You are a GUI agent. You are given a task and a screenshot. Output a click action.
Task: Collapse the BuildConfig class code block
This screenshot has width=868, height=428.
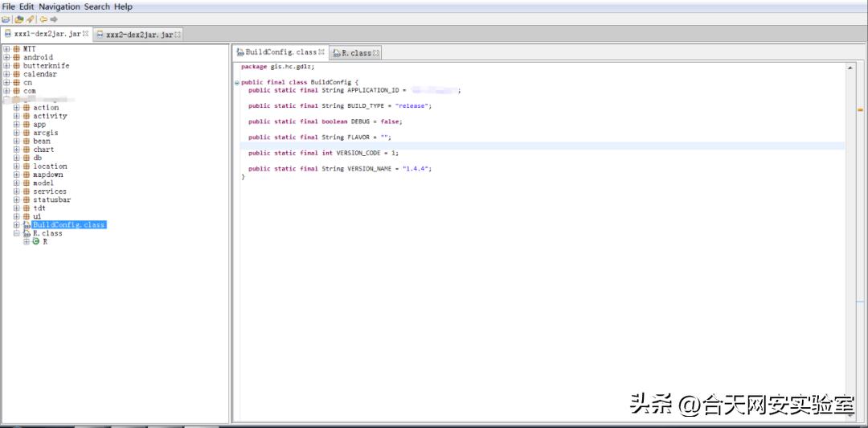(x=236, y=83)
